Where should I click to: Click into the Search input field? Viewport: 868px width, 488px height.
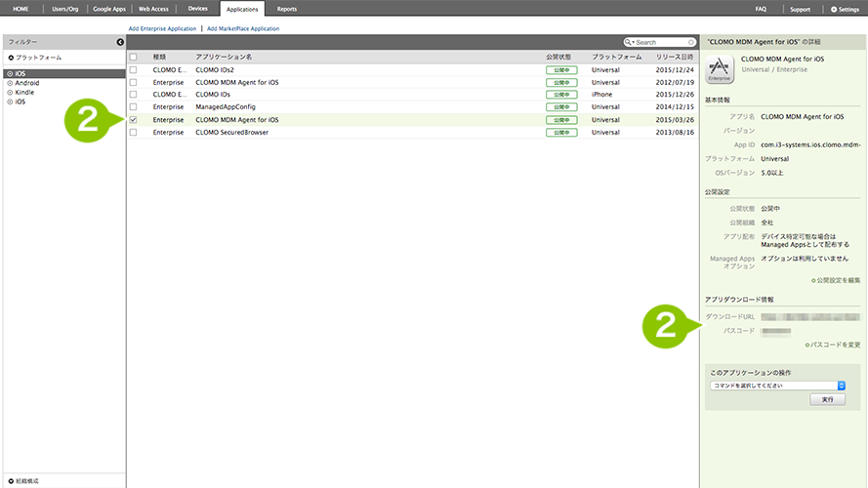pyautogui.click(x=661, y=42)
